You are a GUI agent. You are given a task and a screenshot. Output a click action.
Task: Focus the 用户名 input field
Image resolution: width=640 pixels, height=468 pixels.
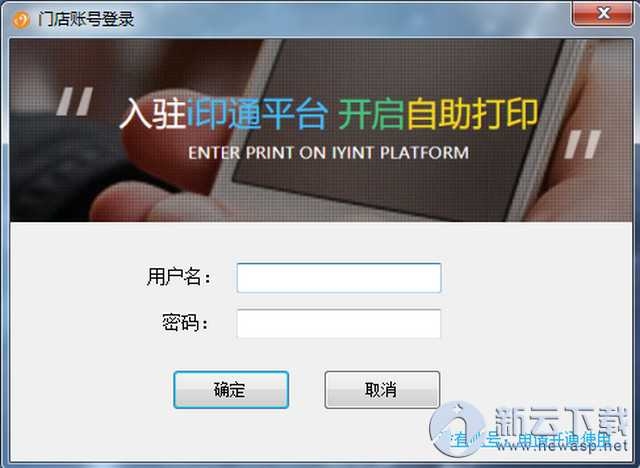click(339, 278)
